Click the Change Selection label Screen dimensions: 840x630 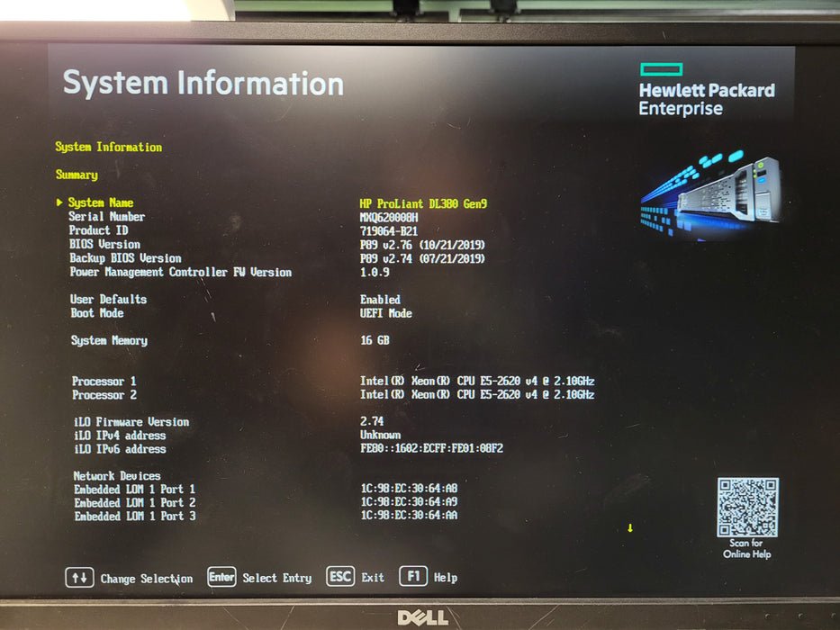coord(147,579)
